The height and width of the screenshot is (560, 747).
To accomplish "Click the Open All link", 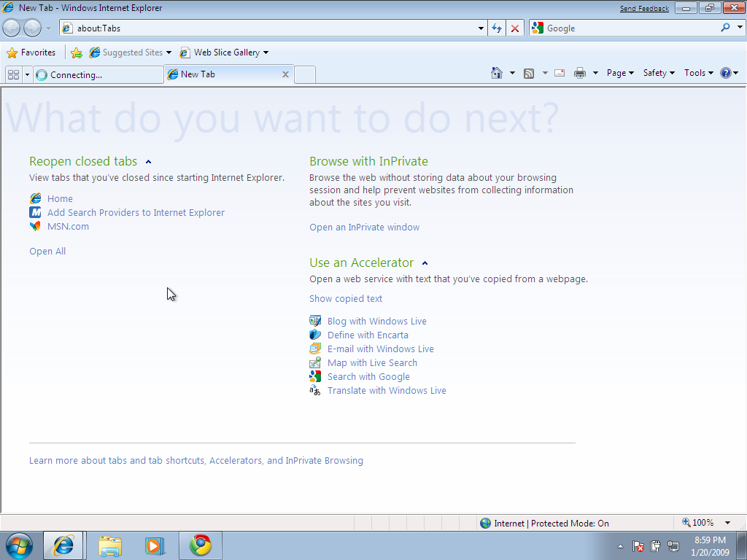I will click(x=47, y=251).
